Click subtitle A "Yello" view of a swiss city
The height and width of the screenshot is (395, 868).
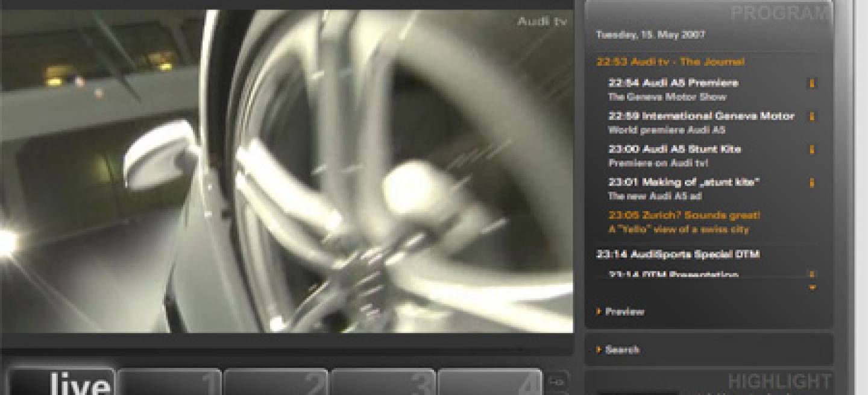click(679, 230)
